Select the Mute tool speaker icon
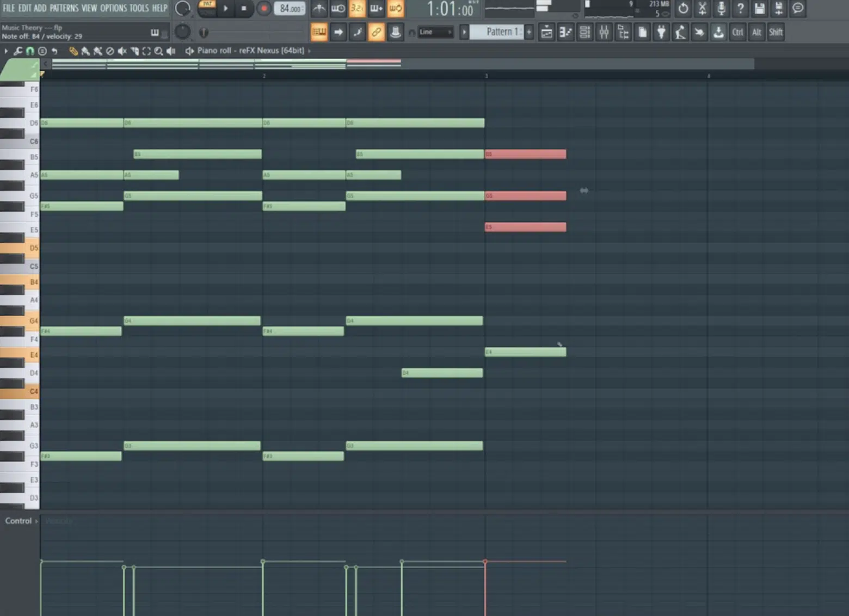 (122, 51)
